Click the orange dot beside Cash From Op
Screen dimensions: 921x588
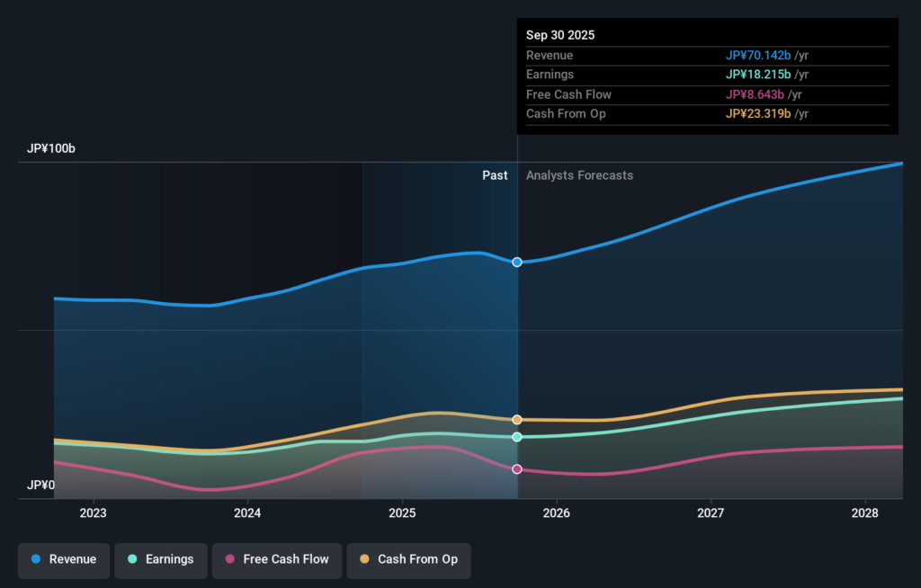pos(365,559)
